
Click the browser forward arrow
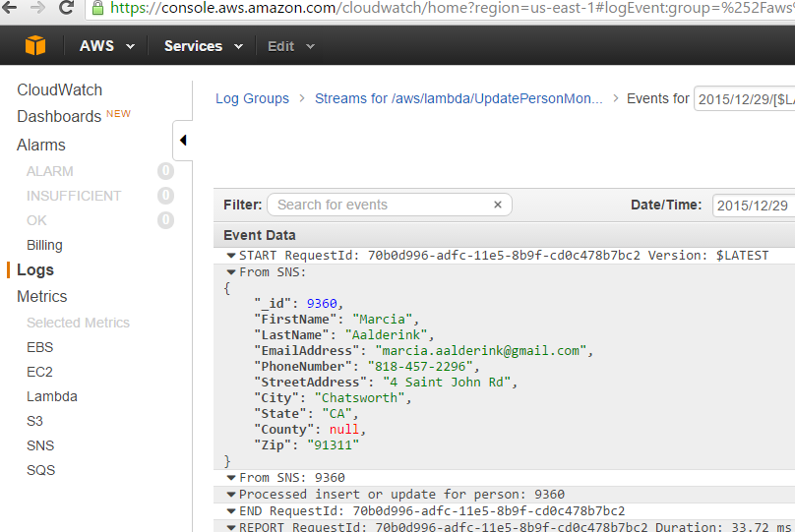pos(37,7)
